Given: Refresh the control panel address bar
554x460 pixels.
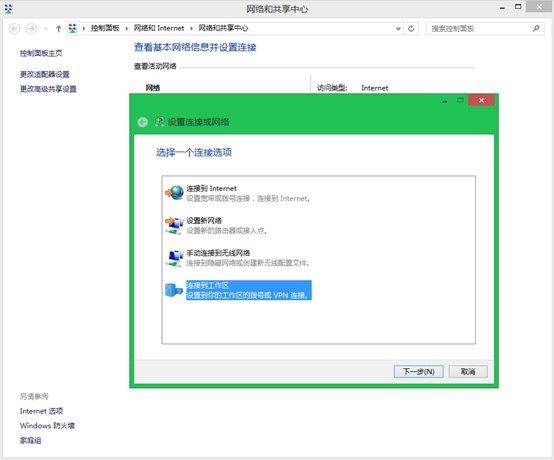Looking at the screenshot, I should tap(411, 29).
